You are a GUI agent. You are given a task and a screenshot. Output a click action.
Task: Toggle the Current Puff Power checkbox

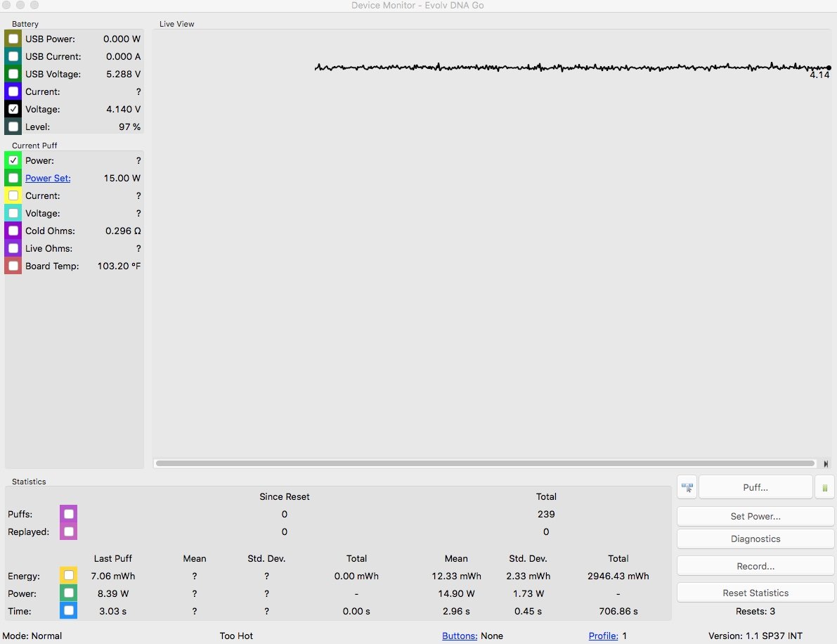13,160
